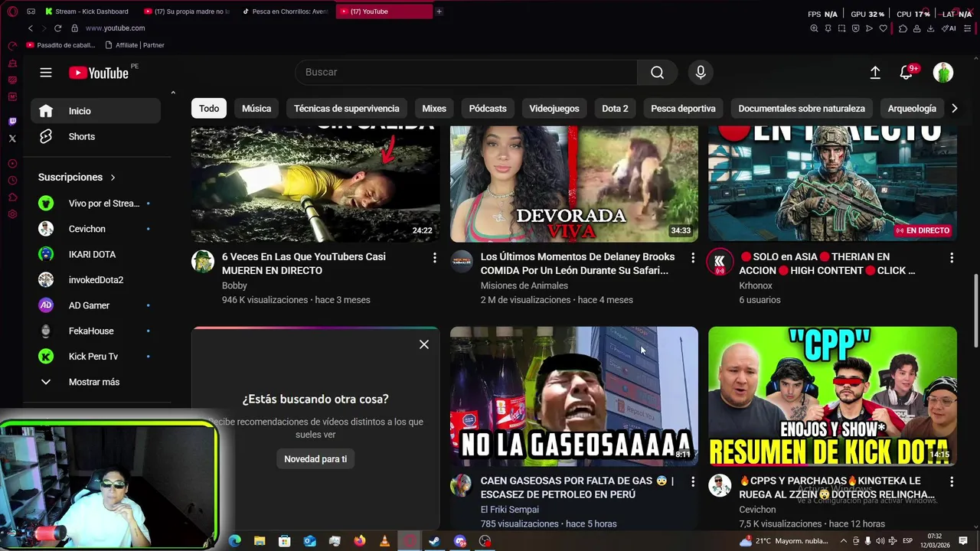Click the YouTube logo

[x=99, y=73]
